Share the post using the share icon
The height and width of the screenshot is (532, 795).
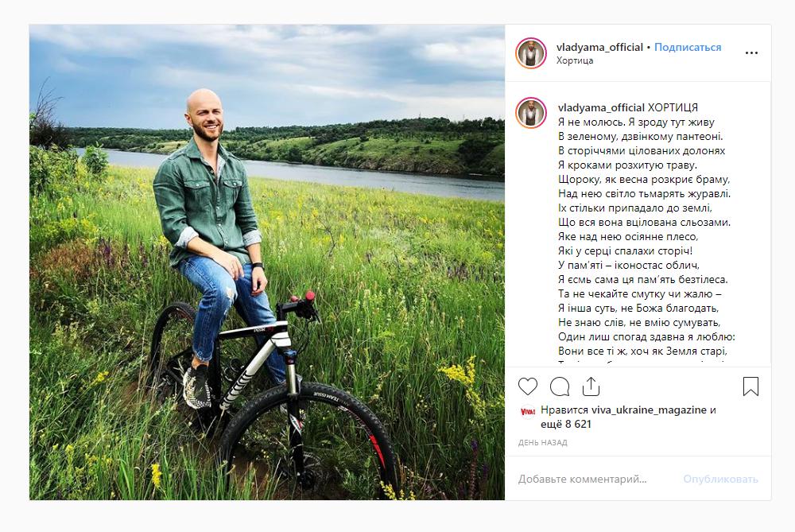pos(591,386)
